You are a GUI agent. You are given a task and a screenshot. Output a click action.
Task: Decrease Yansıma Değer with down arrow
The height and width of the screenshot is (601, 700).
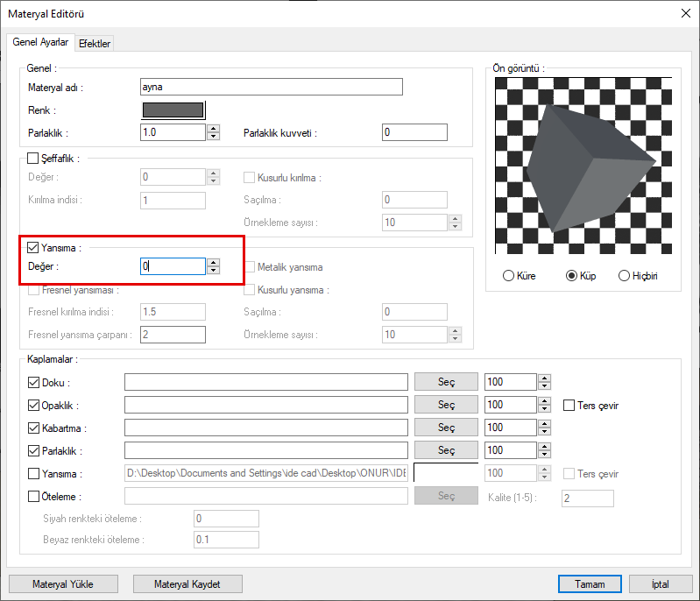coord(213,270)
